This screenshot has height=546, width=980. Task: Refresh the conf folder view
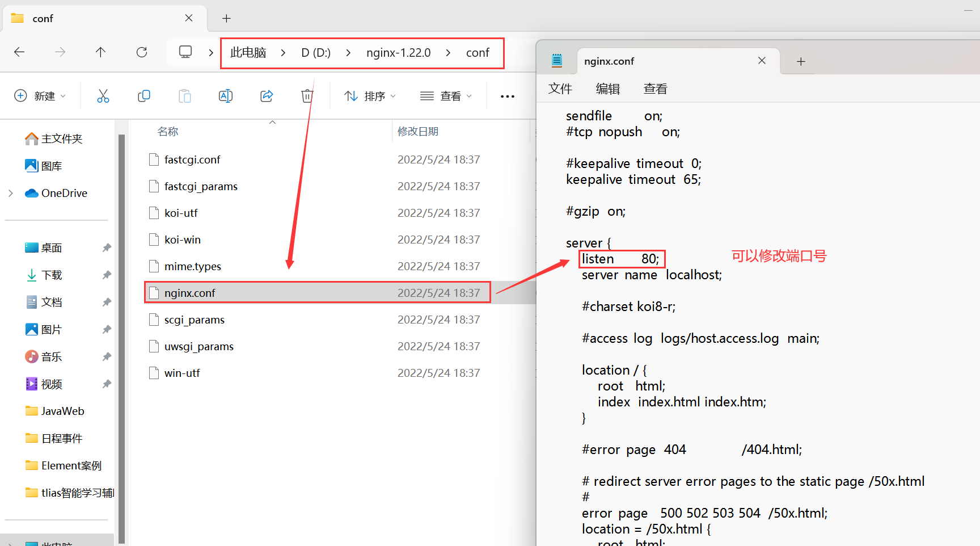142,52
